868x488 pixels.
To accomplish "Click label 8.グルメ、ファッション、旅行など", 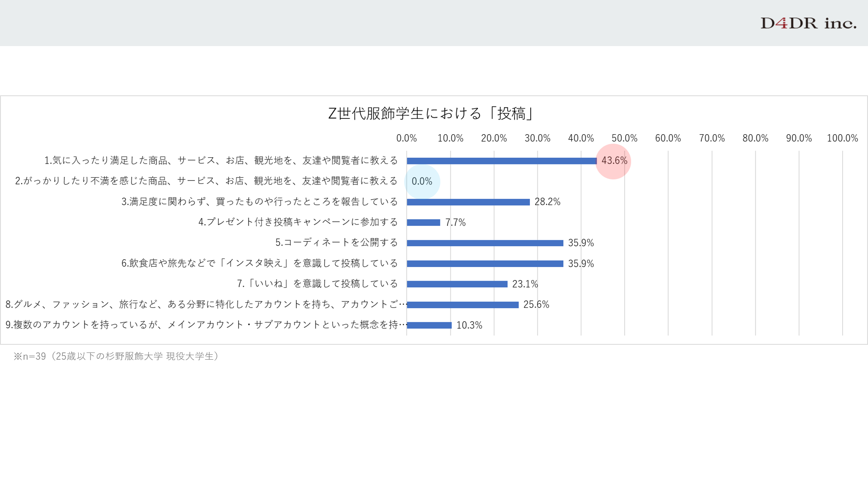I will coord(206,305).
